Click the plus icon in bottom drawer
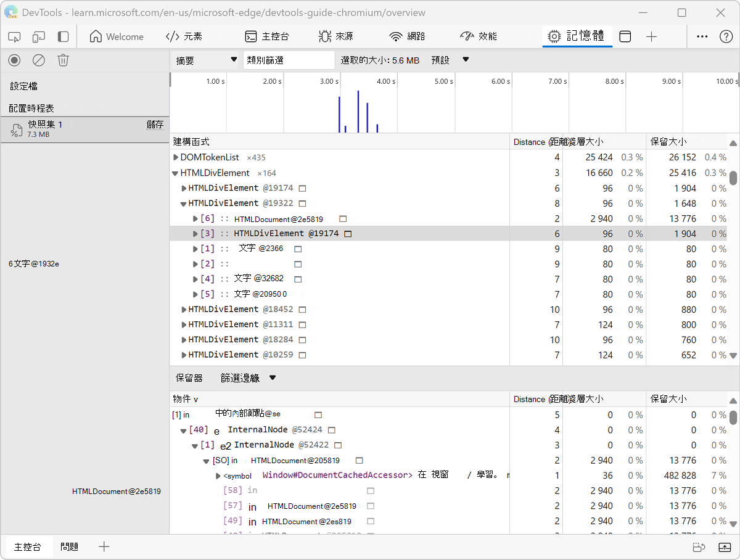Viewport: 740px width, 560px height. [x=104, y=546]
